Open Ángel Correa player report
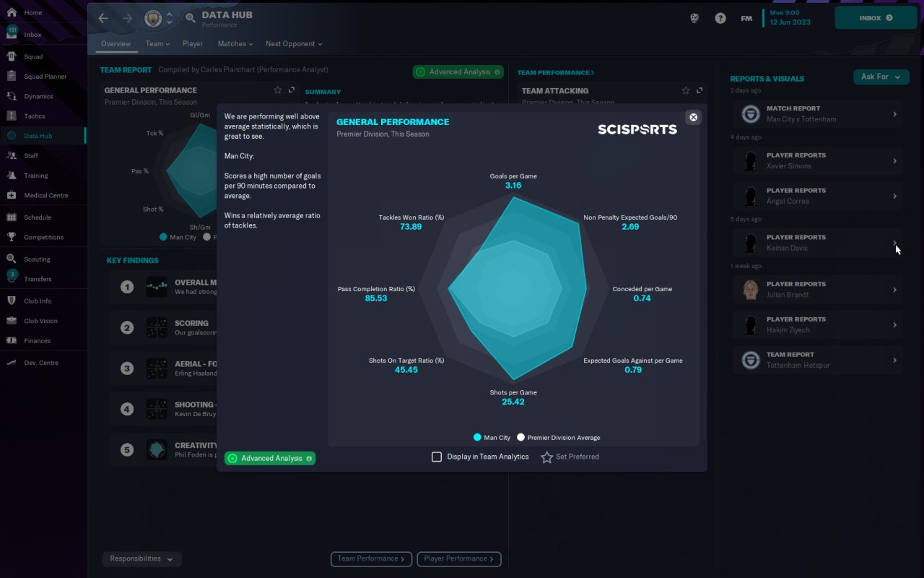Image resolution: width=924 pixels, height=578 pixels. coord(818,196)
